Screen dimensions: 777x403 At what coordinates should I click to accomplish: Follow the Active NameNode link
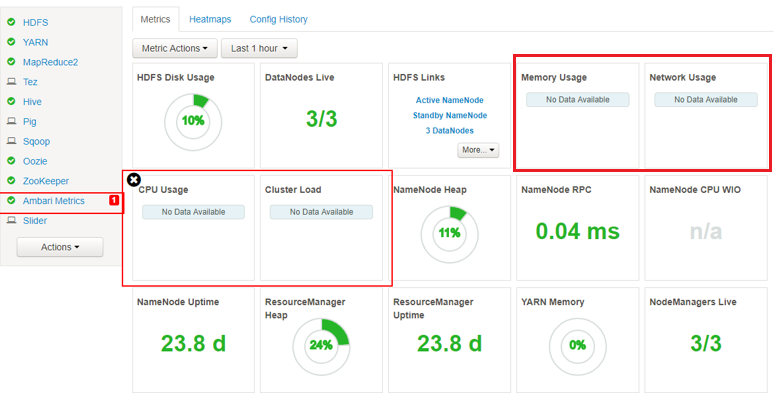(450, 100)
